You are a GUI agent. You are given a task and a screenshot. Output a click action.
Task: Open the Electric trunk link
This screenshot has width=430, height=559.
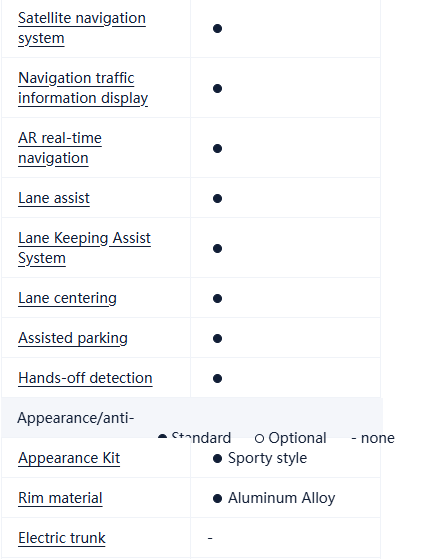[62, 538]
